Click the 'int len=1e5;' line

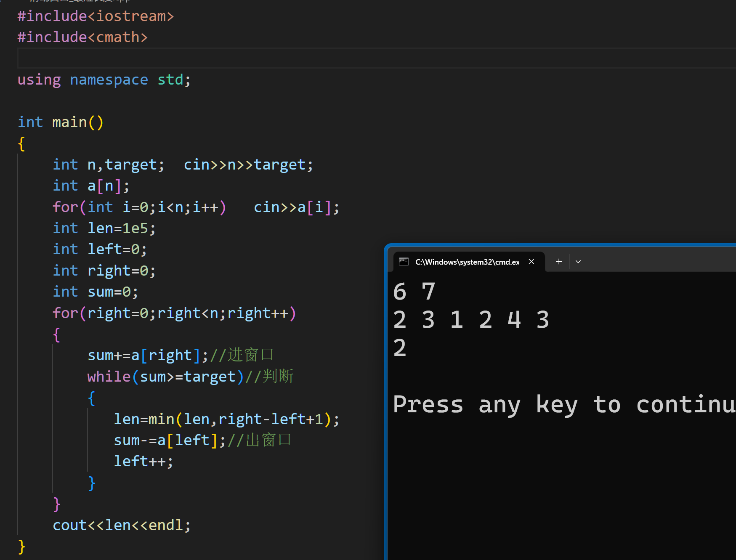104,228
